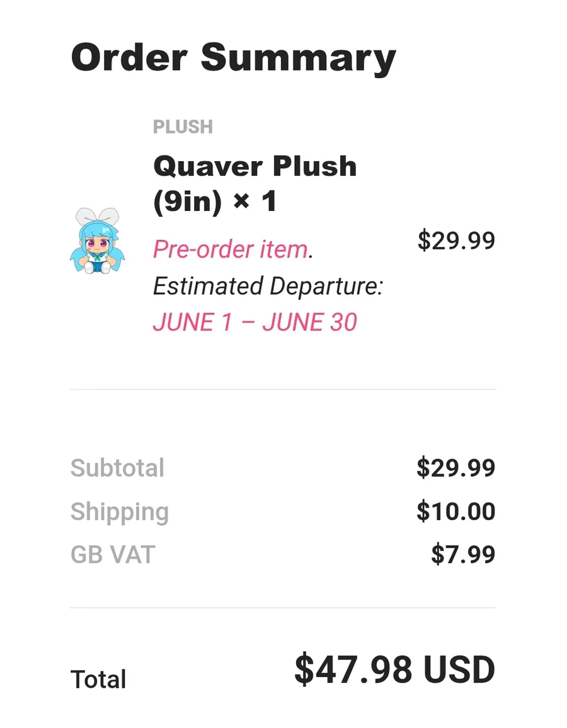Select the $47.98 total amount
The width and height of the screenshot is (567, 728).
pos(353,670)
